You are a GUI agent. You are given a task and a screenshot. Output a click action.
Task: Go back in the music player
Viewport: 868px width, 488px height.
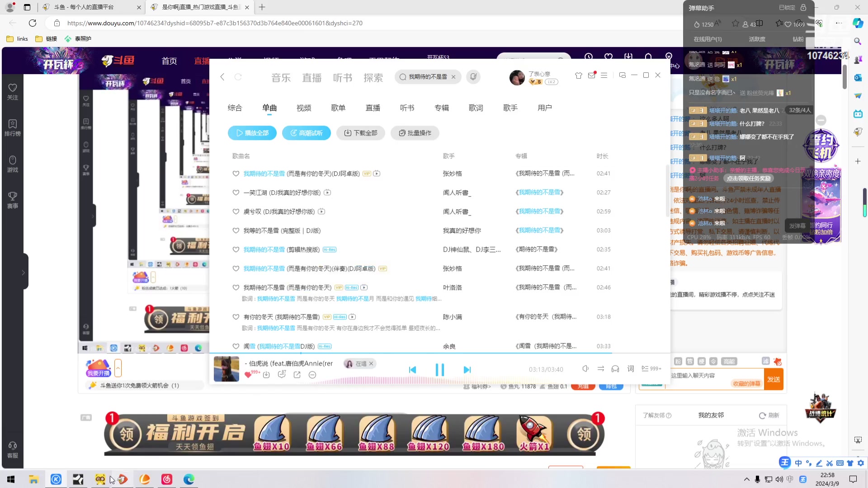(x=222, y=77)
